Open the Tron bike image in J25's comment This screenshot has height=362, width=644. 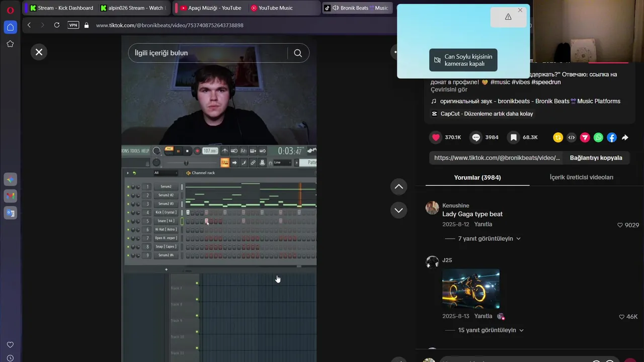pos(471,289)
